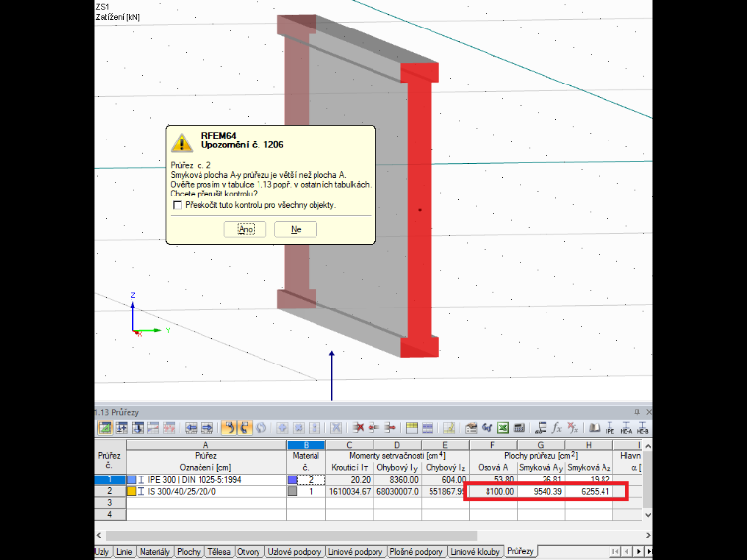Click the torsion value 1610034.67
This screenshot has height=560, width=747.
point(350,491)
